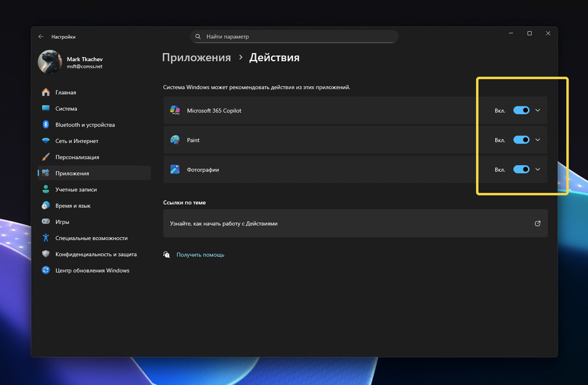The image size is (588, 385).
Task: Click the Сеть и Интернет Wi-Fi icon
Action: pos(46,141)
